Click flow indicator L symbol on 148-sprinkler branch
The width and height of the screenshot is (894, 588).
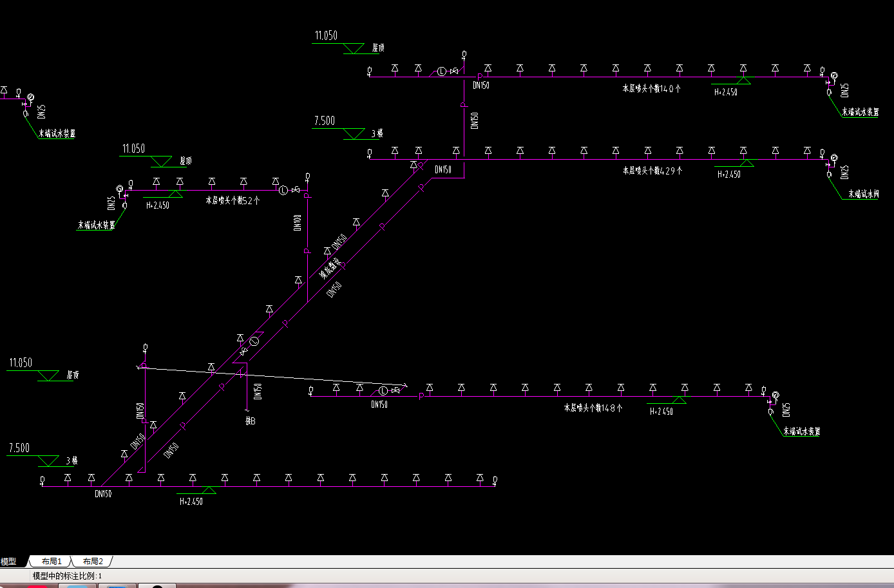click(x=383, y=391)
